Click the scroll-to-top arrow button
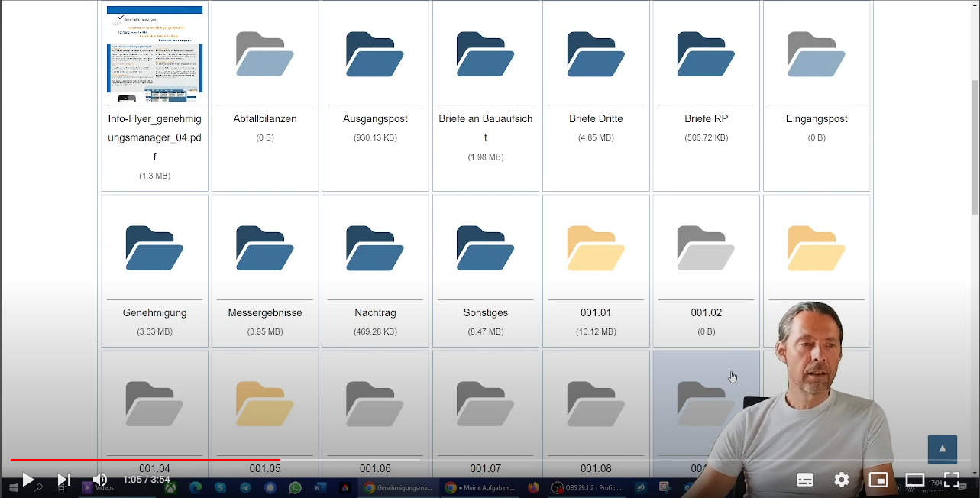 click(x=942, y=449)
